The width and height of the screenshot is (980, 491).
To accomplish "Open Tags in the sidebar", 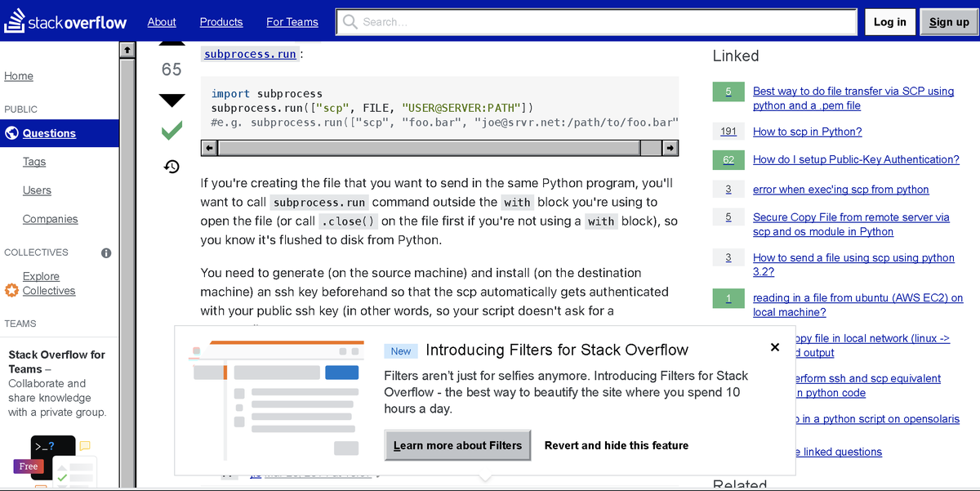I will 34,162.
